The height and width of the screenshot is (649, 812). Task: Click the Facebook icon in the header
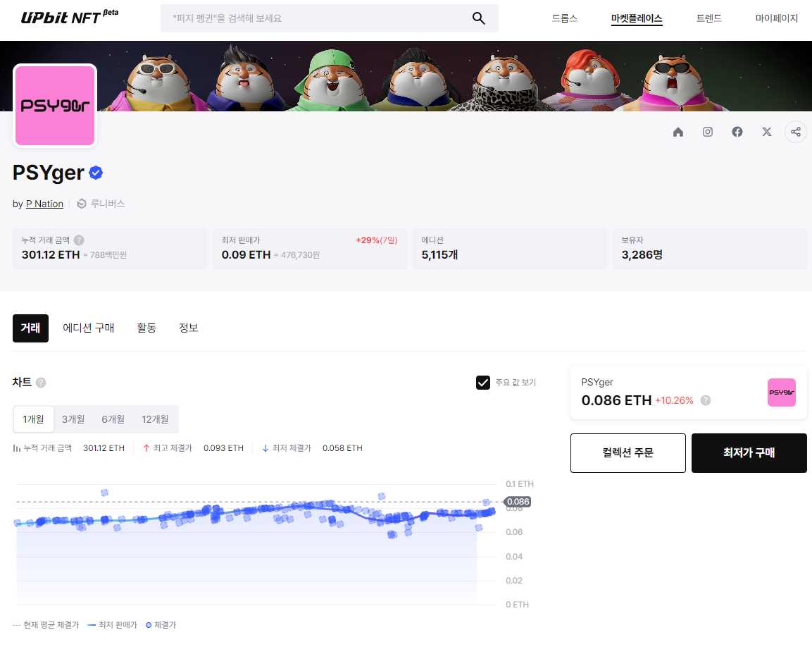tap(737, 132)
